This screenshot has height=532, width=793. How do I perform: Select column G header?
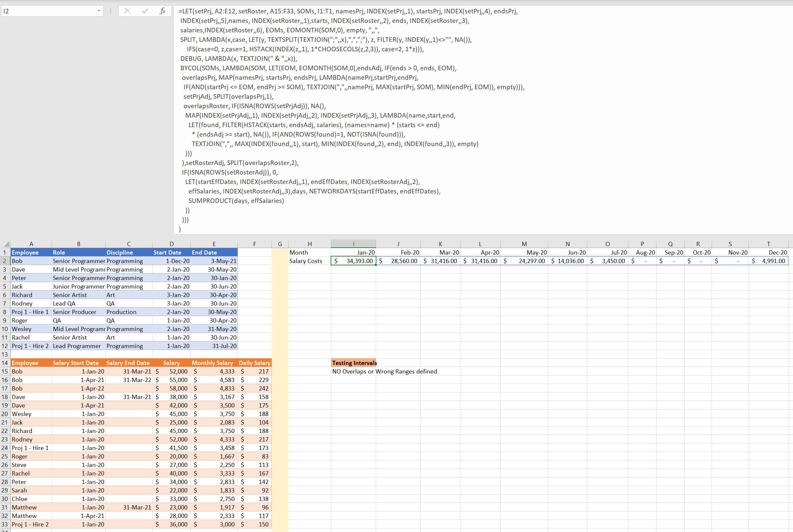point(280,243)
